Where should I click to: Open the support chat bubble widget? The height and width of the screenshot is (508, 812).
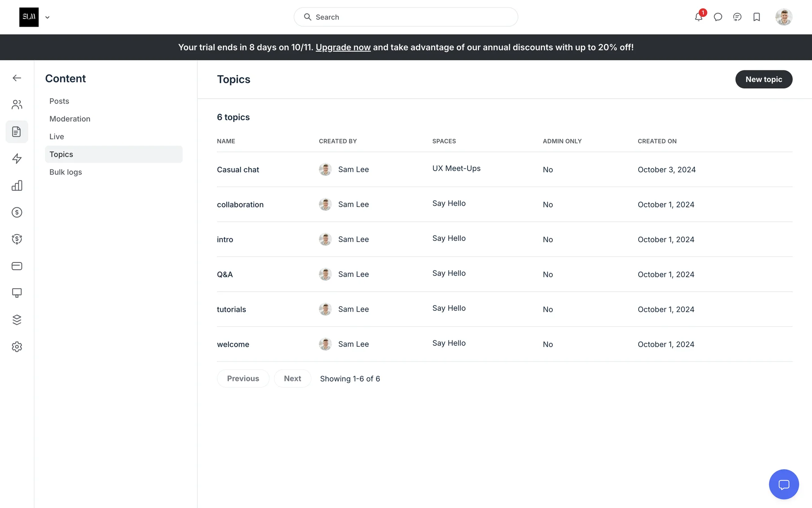(784, 484)
